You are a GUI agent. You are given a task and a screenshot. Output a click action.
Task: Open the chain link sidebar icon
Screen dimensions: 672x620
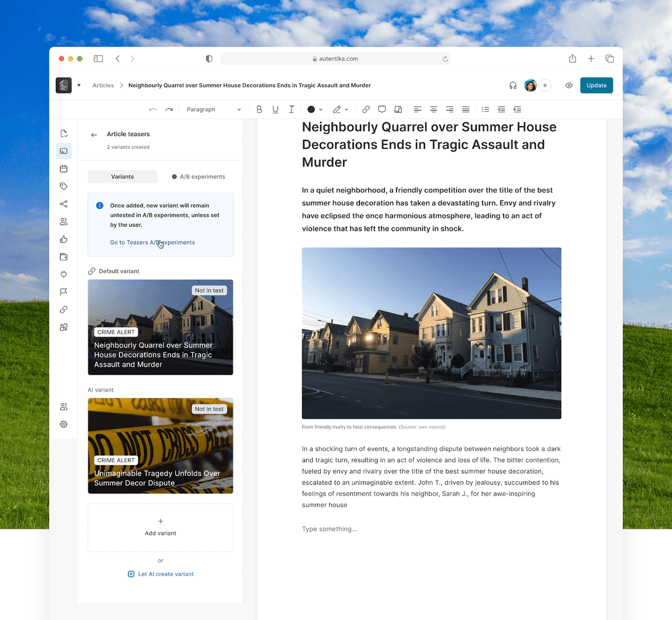[x=64, y=310]
